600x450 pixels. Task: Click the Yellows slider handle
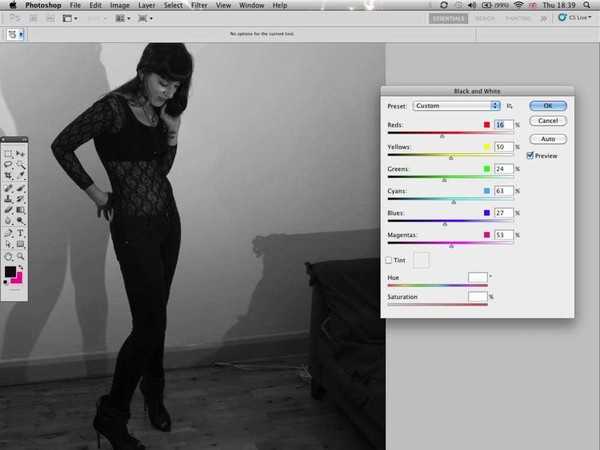(x=451, y=157)
